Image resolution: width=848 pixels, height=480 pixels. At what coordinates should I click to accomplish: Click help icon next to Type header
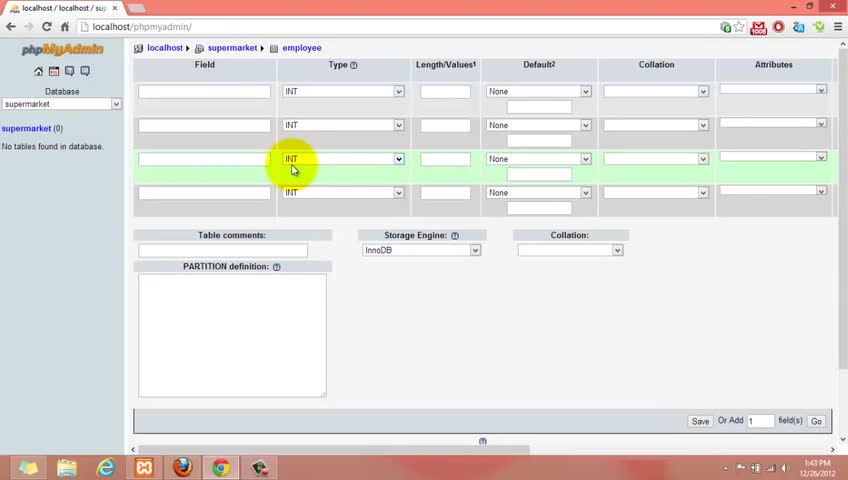tap(354, 65)
